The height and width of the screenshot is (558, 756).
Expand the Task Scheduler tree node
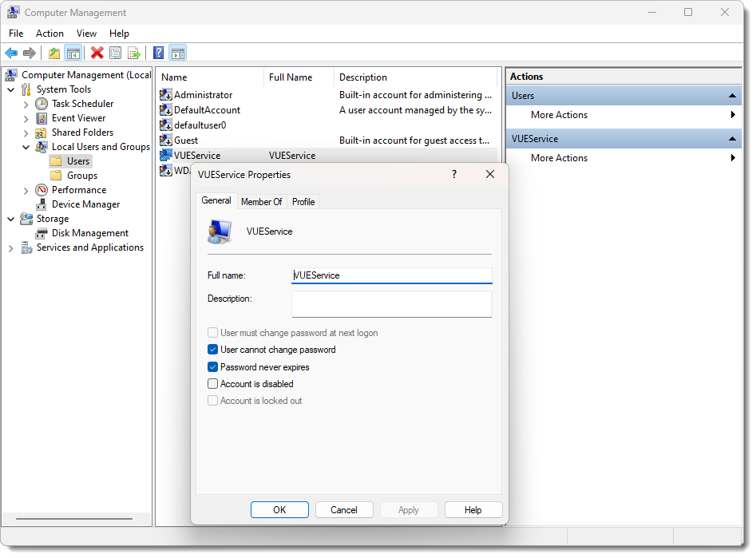(26, 105)
